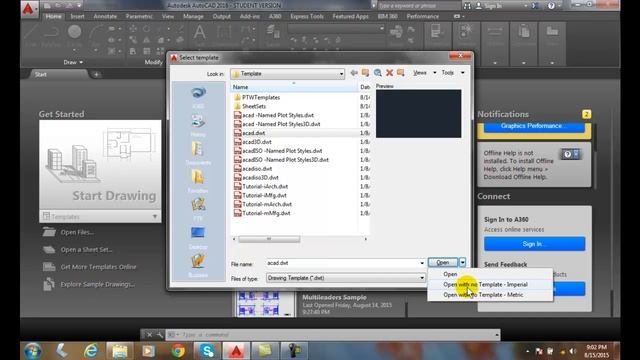
Task: Click the Open button in dialog
Action: [442, 262]
